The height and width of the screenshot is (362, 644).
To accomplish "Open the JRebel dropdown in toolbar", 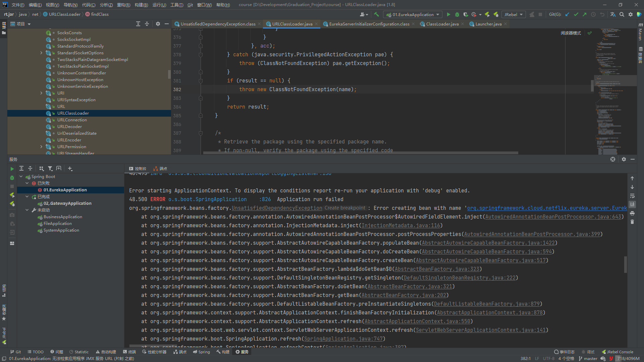I will [x=513, y=14].
